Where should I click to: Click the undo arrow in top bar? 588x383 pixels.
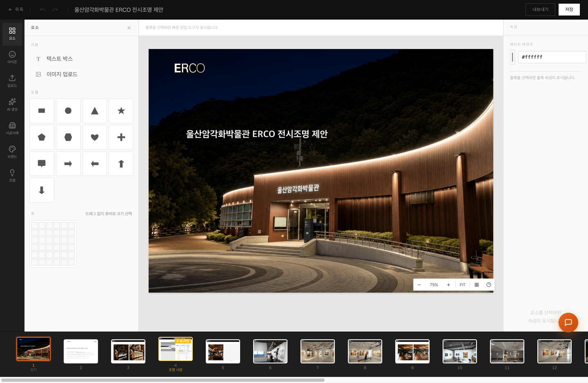click(x=43, y=9)
